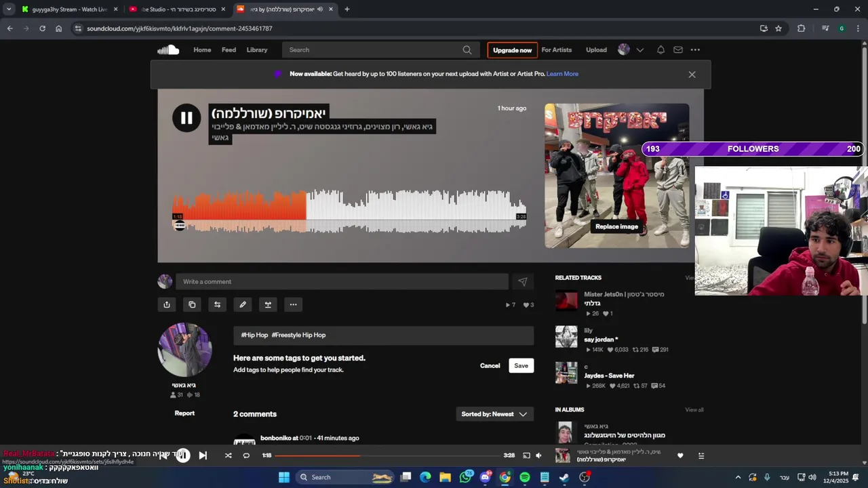Open Steam from taskbar
This screenshot has height=488, width=868.
(x=564, y=477)
